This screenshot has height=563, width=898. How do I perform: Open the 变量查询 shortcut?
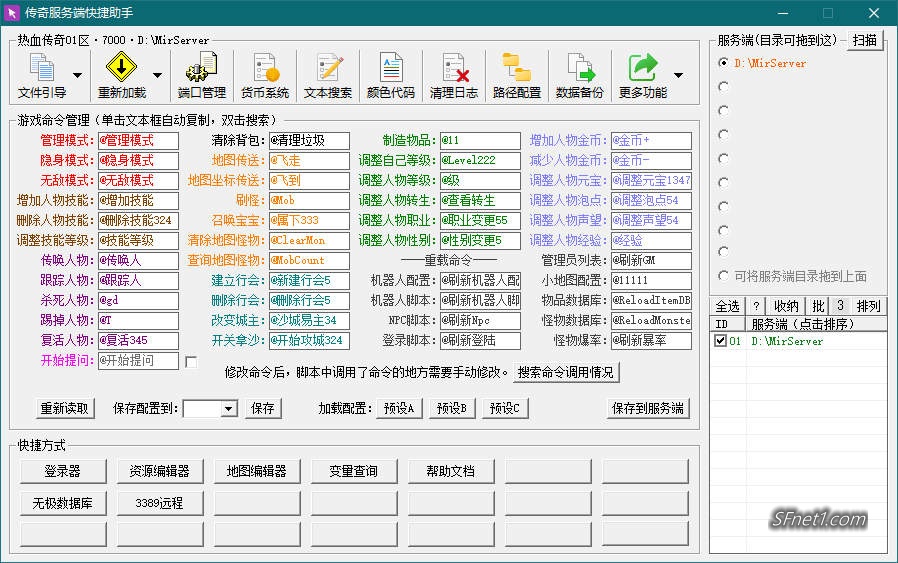coord(353,471)
